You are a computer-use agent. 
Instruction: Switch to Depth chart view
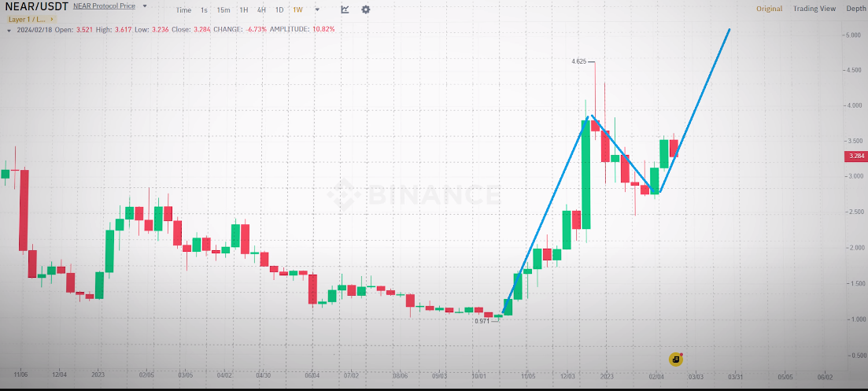(856, 9)
